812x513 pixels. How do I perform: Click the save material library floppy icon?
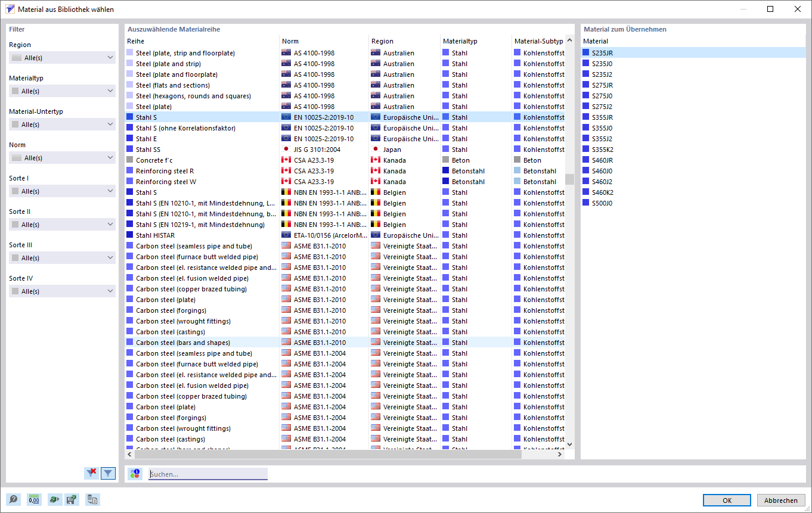coord(72,500)
